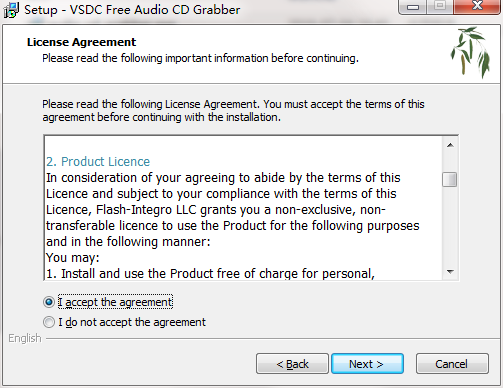Screen dimensions: 503x388
Task: Cancel the installation
Action: click(x=452, y=364)
